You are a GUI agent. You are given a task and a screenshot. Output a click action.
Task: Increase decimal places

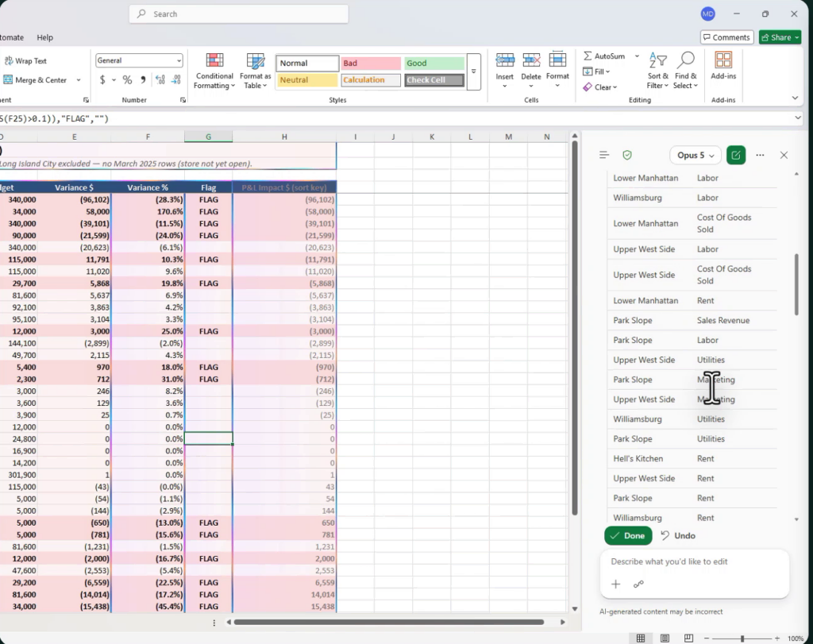(160, 80)
